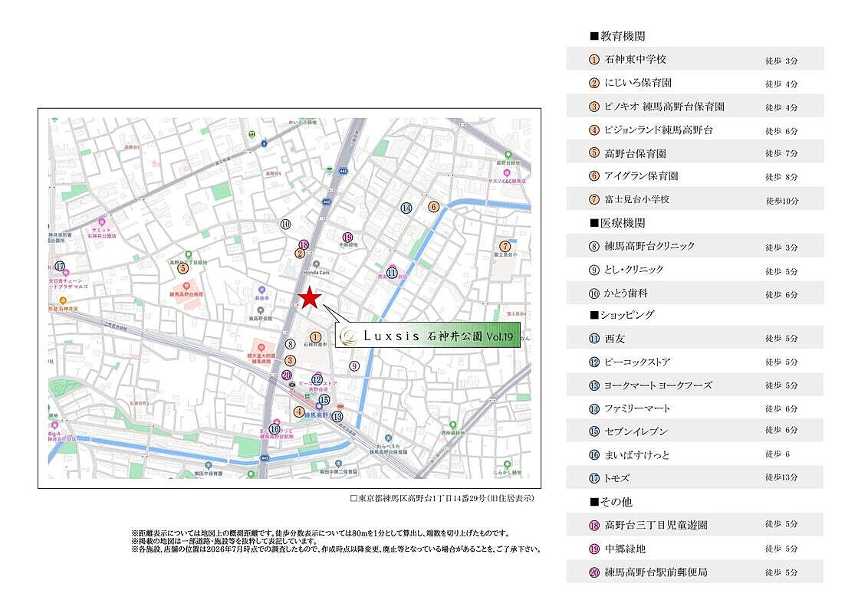Click map marker 16 まいばすけっと
868x613 pixels.
275,429
